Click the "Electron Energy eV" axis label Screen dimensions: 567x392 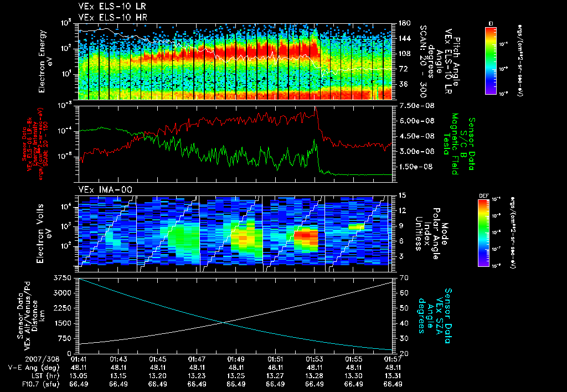pyautogui.click(x=46, y=61)
